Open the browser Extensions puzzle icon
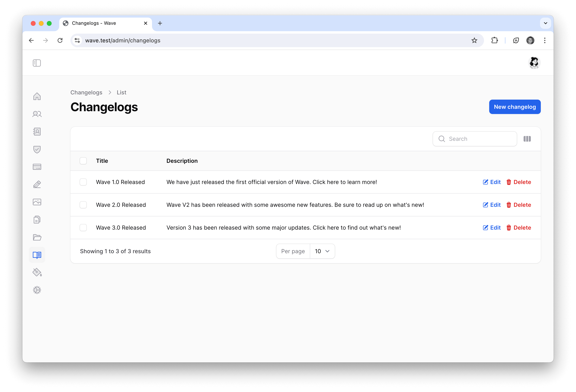Screen dimensions: 576x392 click(494, 40)
